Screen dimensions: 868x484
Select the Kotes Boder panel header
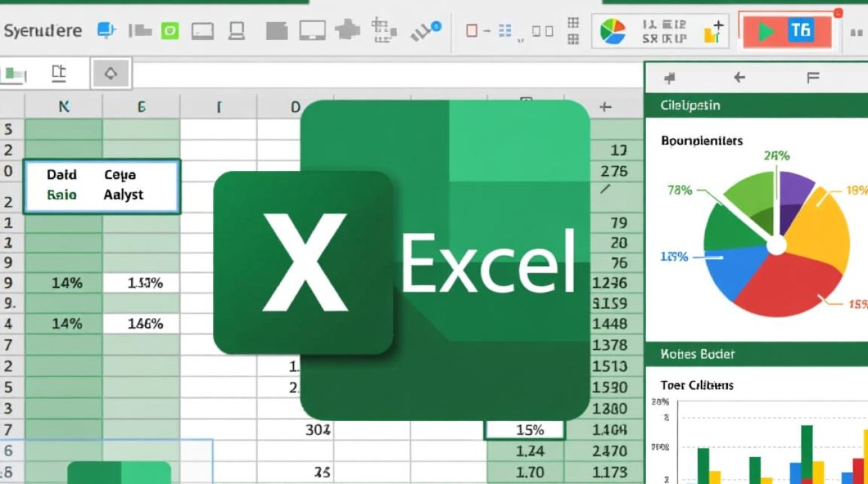coord(756,354)
